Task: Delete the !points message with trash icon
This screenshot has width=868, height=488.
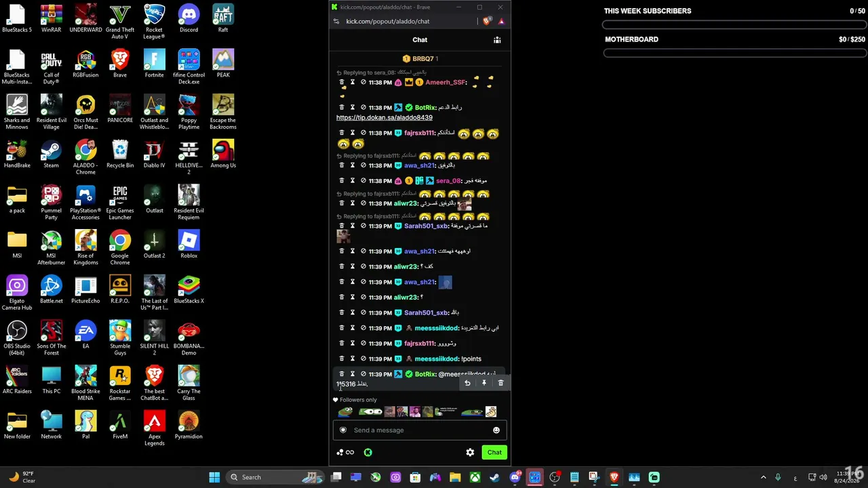Action: (342, 359)
